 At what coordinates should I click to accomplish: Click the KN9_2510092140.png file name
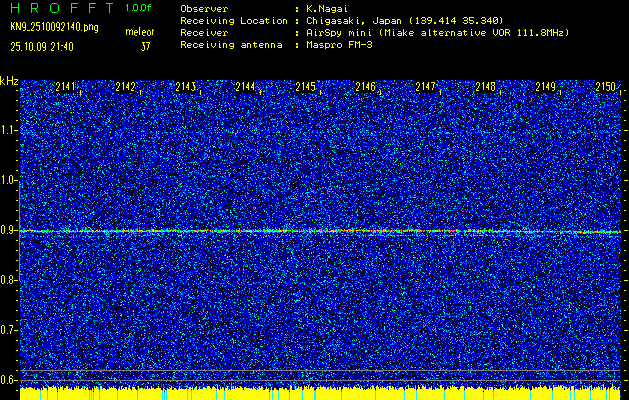pyautogui.click(x=54, y=27)
